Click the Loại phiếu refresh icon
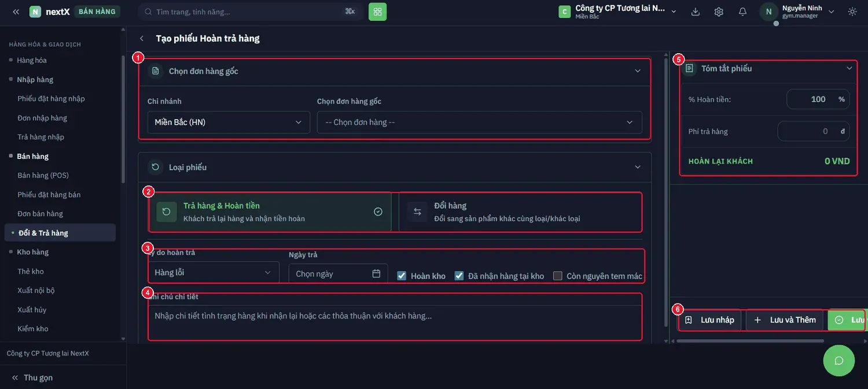Viewport: 868px width, 389px height. coord(155,167)
